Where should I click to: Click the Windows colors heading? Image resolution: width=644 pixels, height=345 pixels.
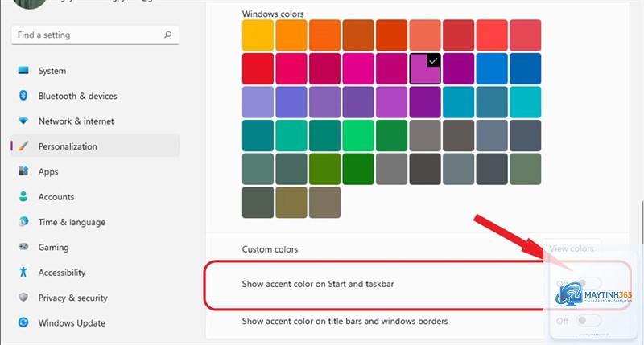click(273, 14)
